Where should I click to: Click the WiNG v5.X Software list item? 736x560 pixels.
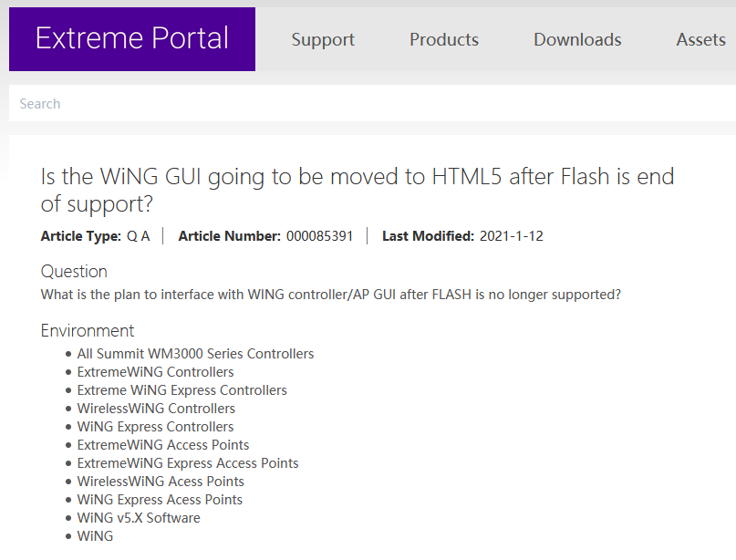[139, 518]
